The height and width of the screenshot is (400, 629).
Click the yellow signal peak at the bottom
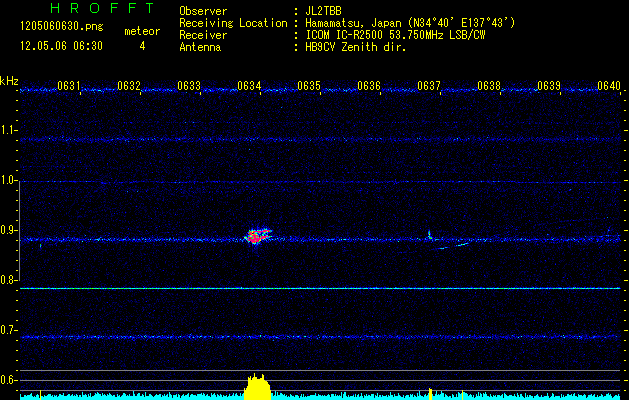coord(258,387)
